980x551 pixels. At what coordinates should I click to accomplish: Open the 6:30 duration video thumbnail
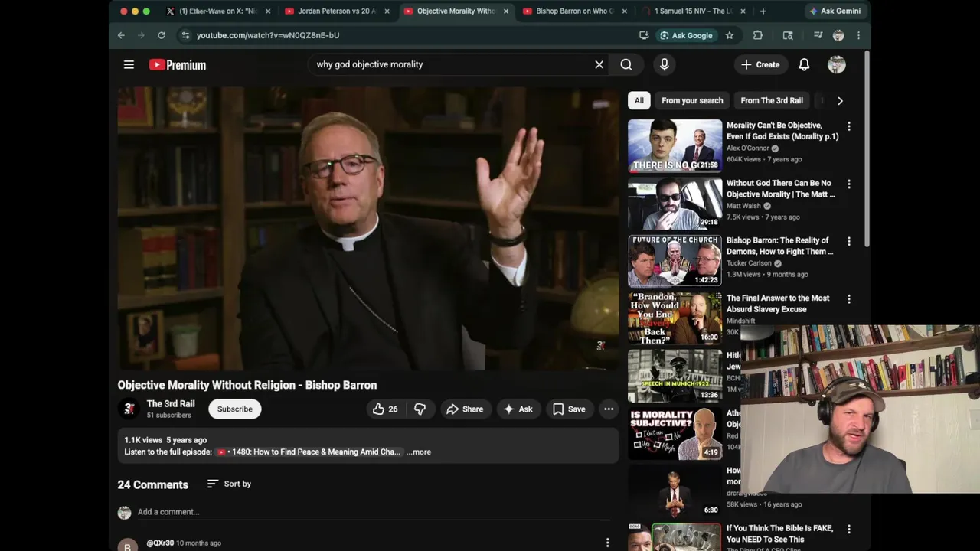675,491
